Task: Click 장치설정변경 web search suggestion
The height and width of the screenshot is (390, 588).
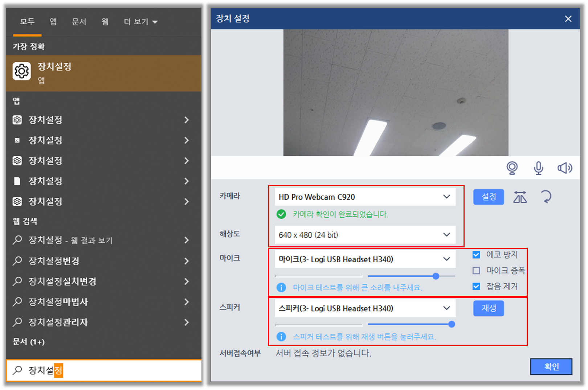Action: point(54,261)
